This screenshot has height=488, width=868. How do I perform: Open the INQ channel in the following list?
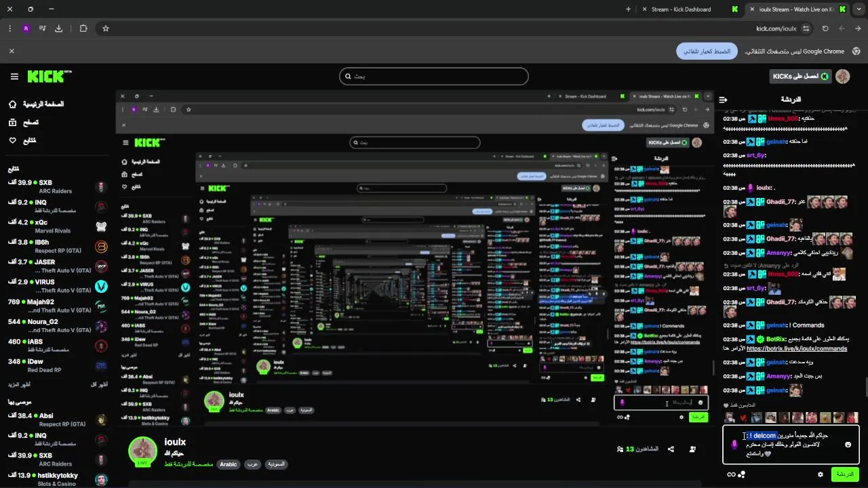point(58,206)
